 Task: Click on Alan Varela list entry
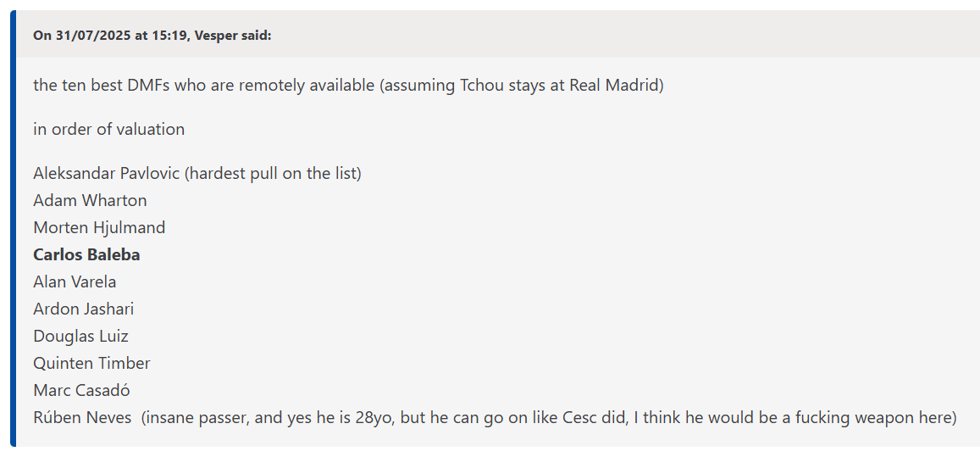tap(75, 281)
